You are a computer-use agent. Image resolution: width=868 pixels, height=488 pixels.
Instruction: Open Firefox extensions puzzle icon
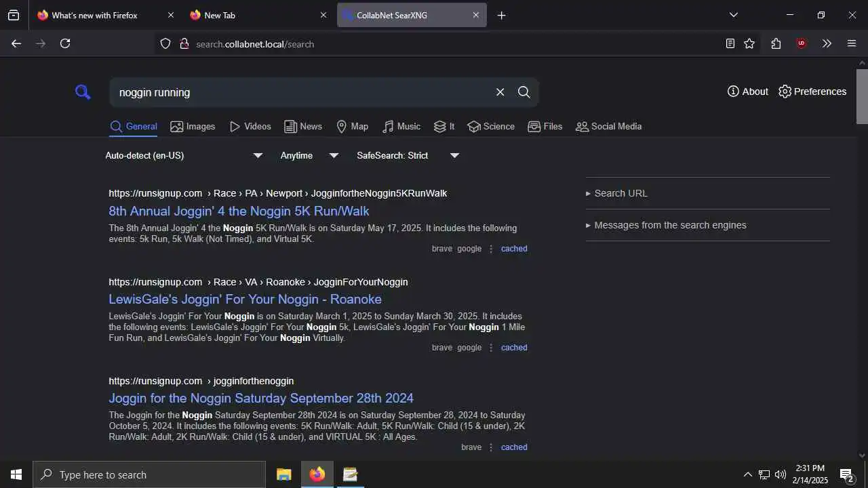click(776, 43)
